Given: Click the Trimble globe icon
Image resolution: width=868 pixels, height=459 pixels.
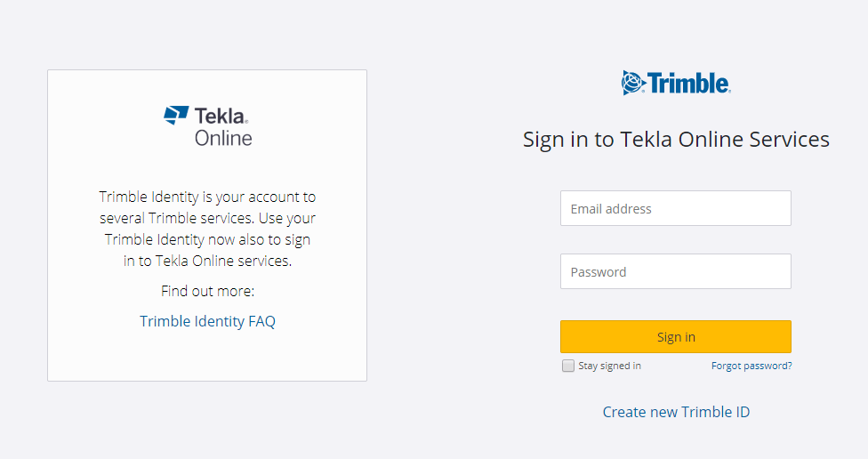Looking at the screenshot, I should coord(633,83).
